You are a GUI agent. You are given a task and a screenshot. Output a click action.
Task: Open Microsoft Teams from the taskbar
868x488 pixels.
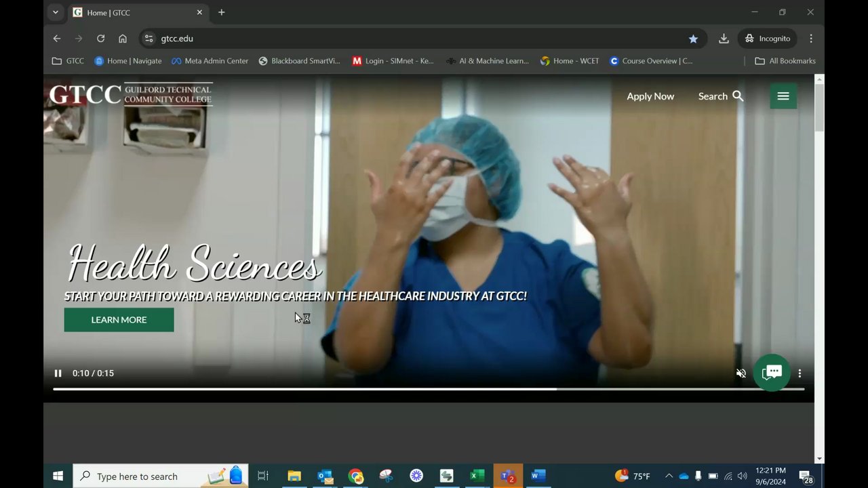pos(508,476)
